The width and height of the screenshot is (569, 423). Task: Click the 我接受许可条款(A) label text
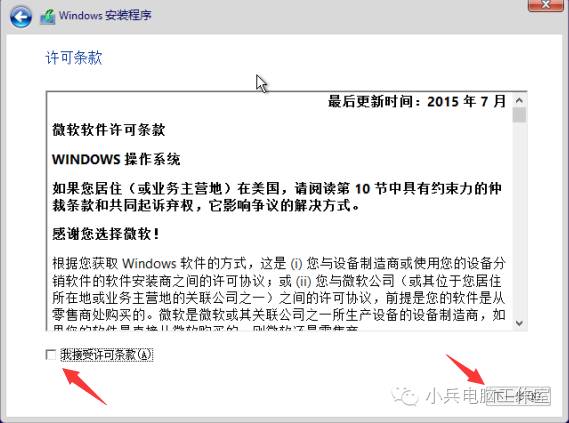106,354
